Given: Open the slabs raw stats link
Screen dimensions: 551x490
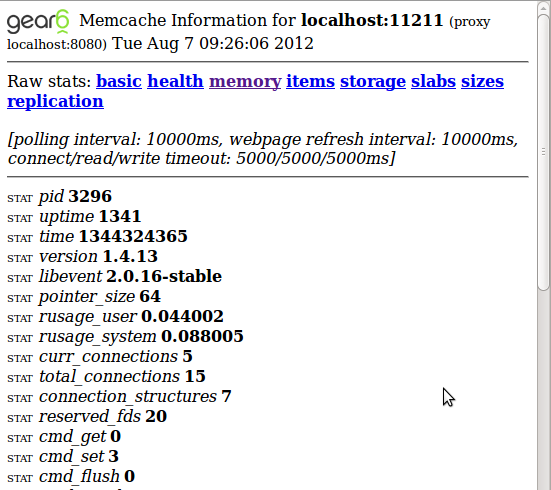Looking at the screenshot, I should click(x=433, y=81).
